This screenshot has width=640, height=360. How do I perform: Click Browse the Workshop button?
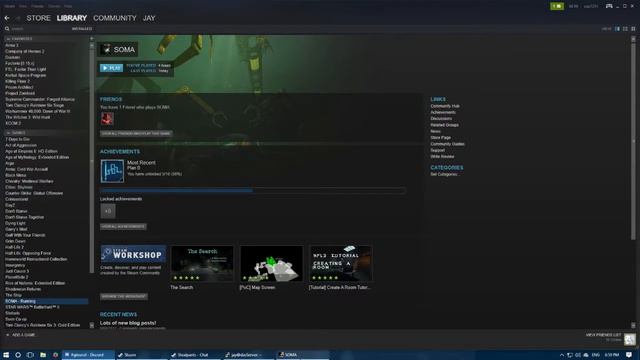click(124, 296)
